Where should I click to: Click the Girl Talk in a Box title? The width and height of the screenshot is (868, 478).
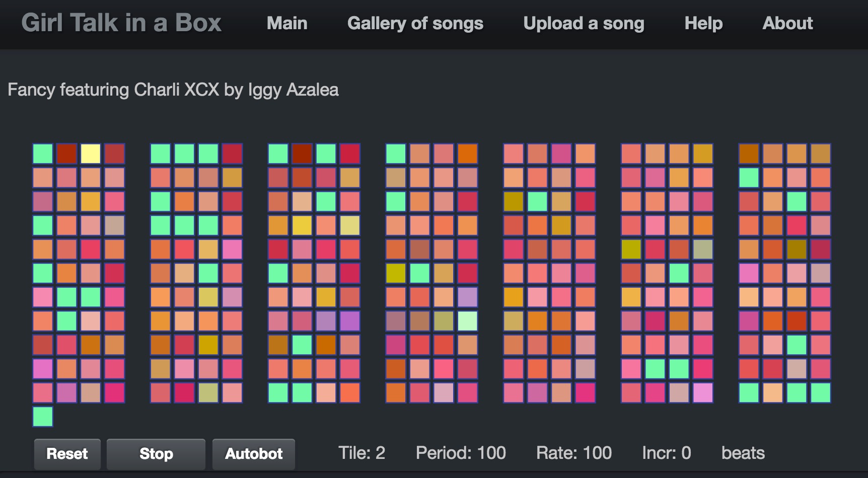click(x=121, y=23)
